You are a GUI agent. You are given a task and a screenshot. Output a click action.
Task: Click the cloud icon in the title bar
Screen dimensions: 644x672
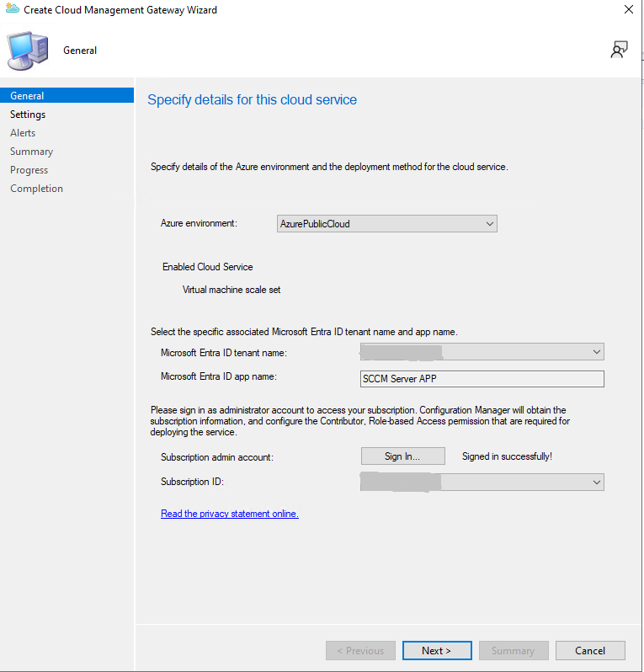coord(12,10)
